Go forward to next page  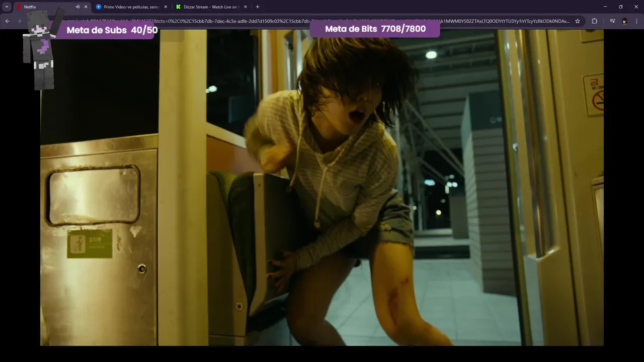20,21
